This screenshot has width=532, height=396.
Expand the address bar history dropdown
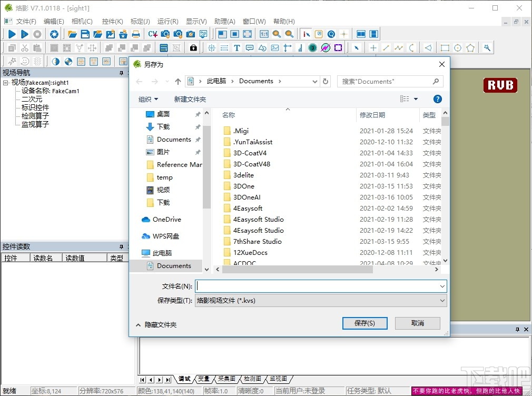(x=315, y=82)
